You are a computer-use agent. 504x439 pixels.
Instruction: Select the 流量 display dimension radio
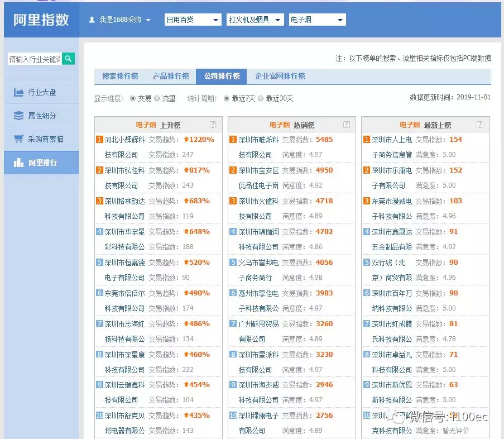[157, 98]
